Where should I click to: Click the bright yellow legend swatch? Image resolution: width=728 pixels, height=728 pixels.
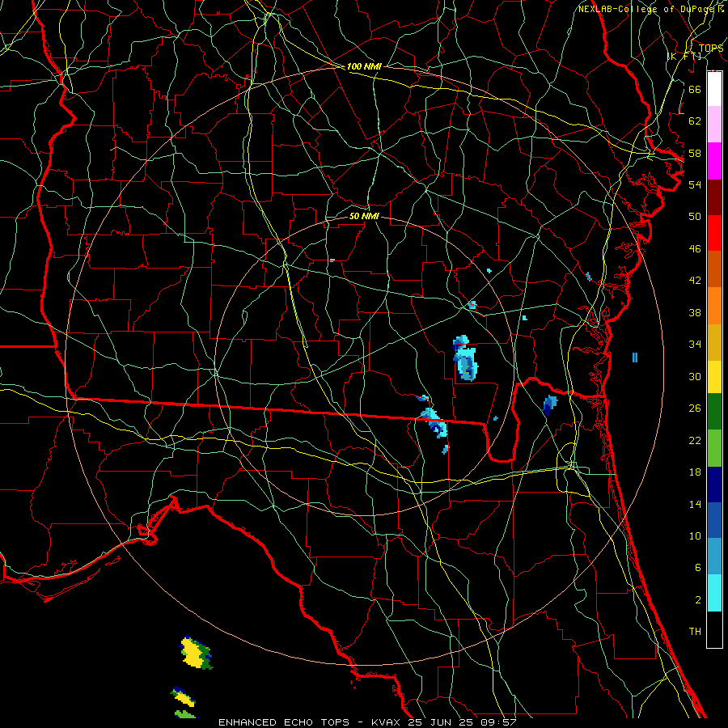(714, 377)
